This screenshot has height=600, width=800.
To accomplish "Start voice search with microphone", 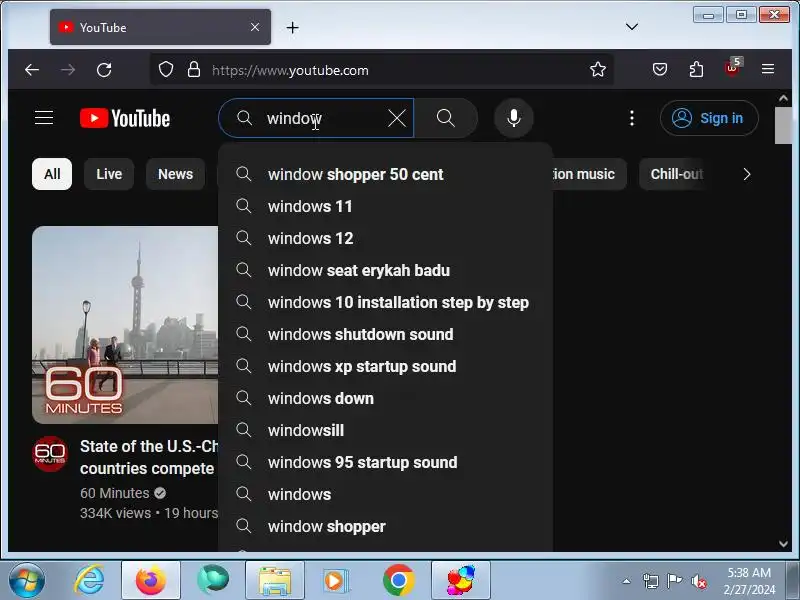I will [514, 118].
